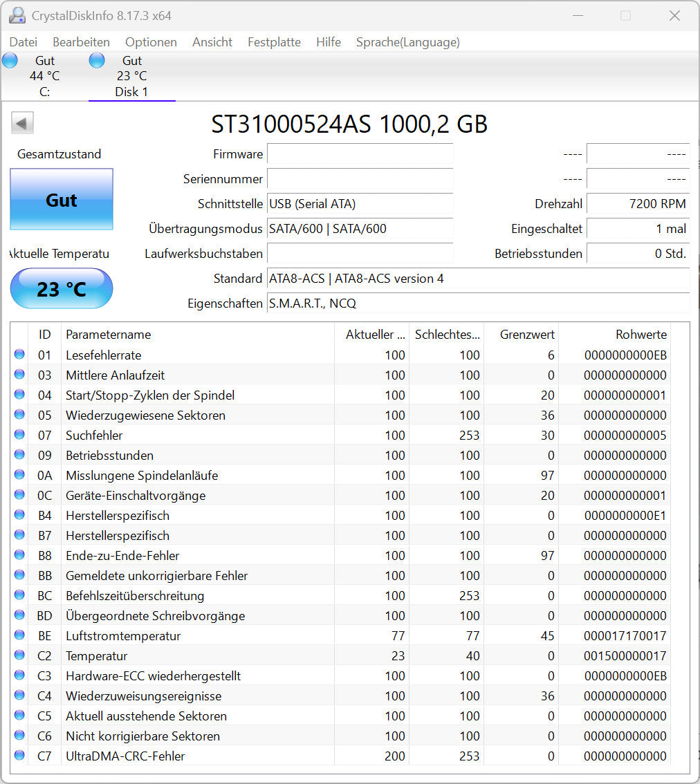Open the Optionen menu
The image size is (700, 784).
151,42
